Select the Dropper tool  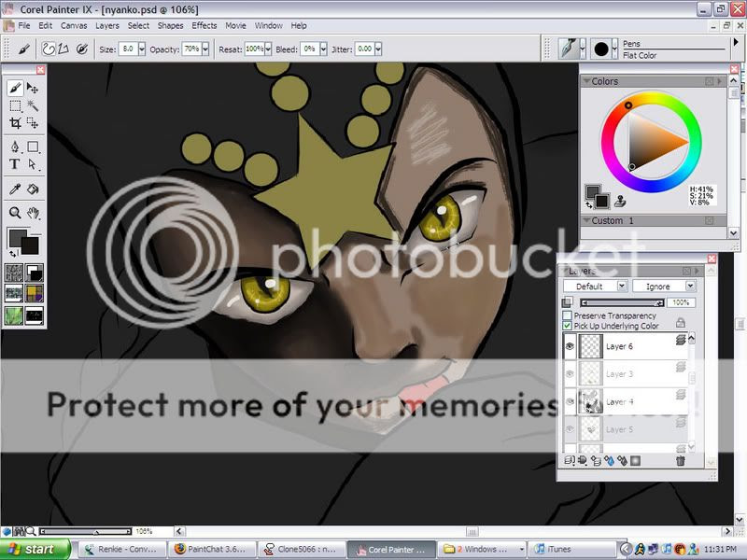pyautogui.click(x=15, y=189)
